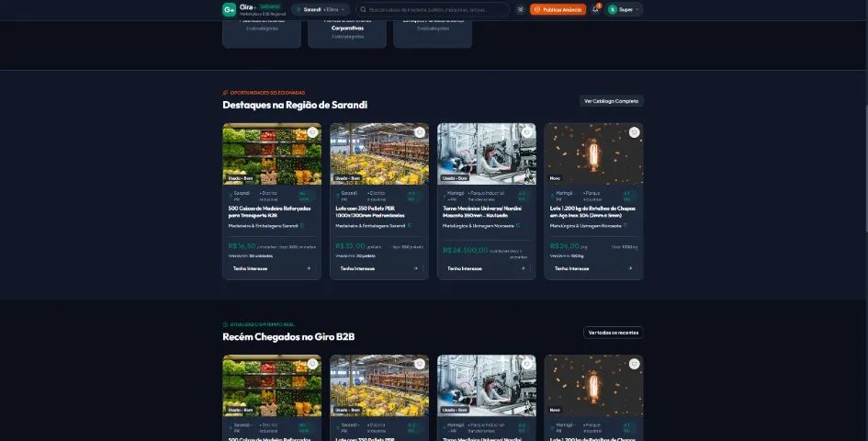The width and height of the screenshot is (868, 441).
Task: Open the notifications bell
Action: [x=595, y=9]
